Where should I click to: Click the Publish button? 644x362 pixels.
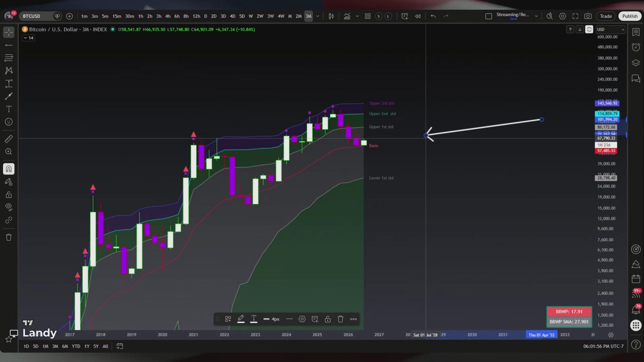coord(630,16)
